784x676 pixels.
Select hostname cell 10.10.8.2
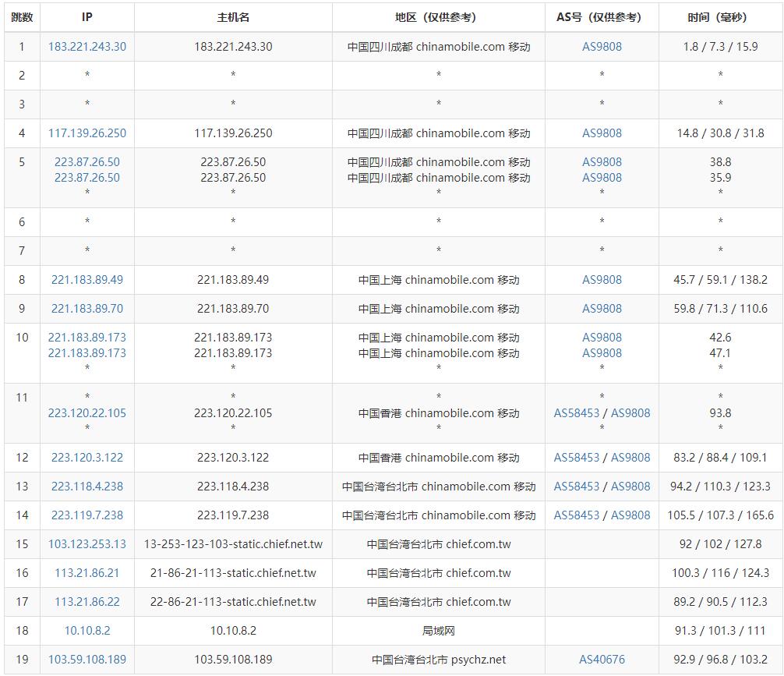click(233, 631)
